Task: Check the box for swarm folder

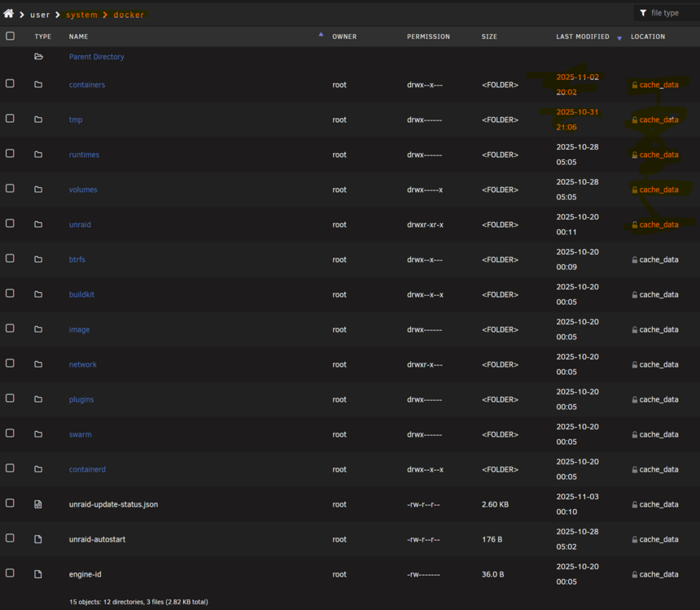Action: pos(10,434)
